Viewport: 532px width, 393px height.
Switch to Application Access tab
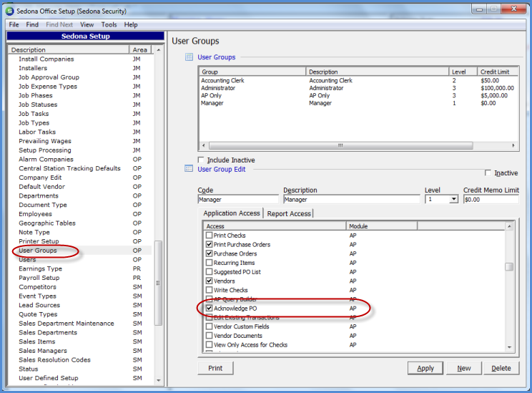tap(232, 213)
